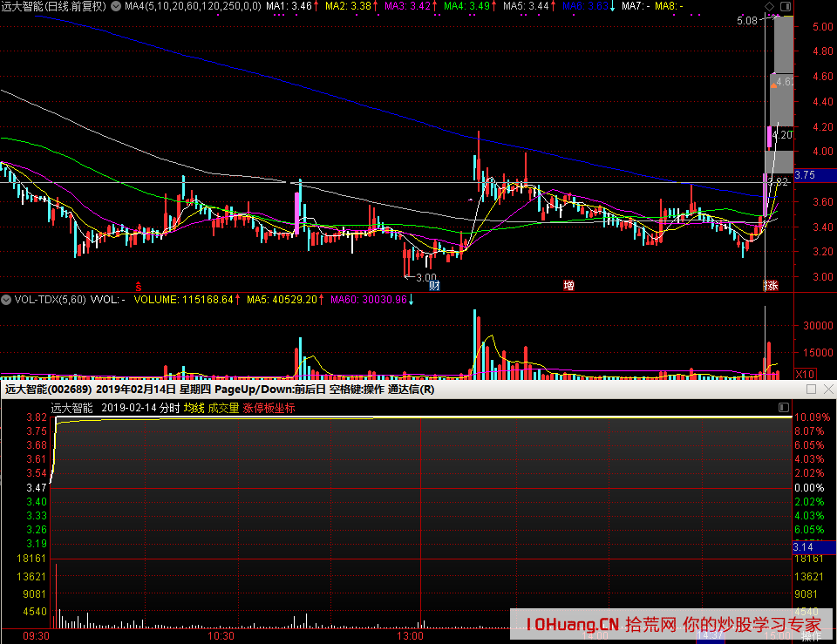Screen dimensions: 837x644
Task: Maximize the intraday popup window
Action: pos(811,390)
